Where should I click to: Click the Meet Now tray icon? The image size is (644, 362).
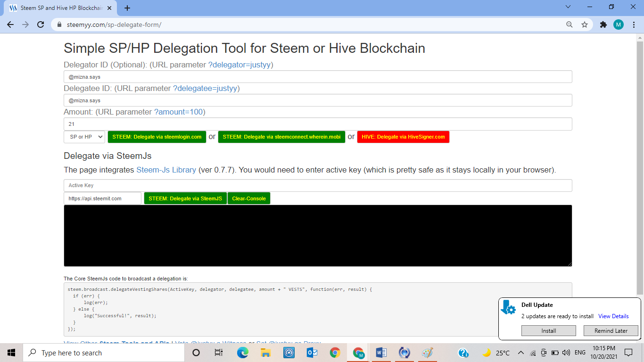coord(544,353)
